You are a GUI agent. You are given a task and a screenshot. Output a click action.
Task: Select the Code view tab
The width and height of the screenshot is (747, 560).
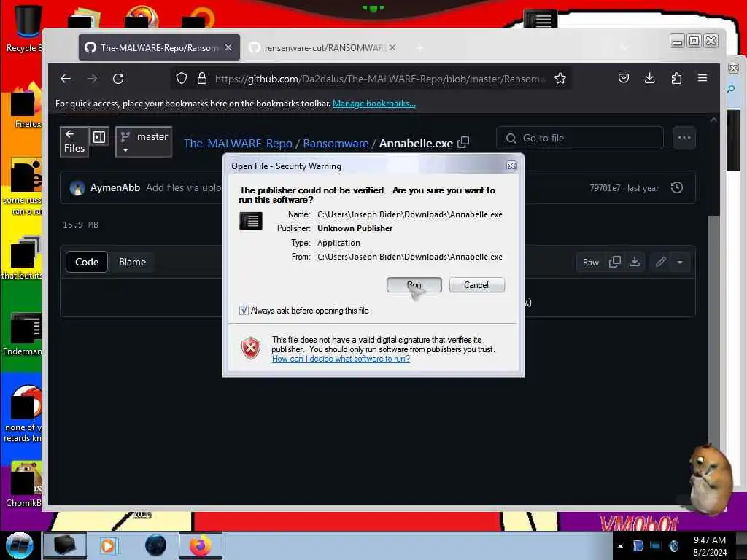point(87,262)
